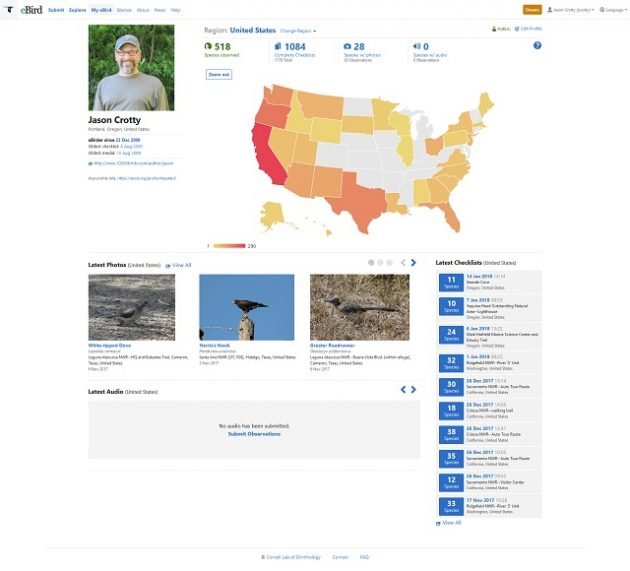Viewport: 630px width, 571px height.
Task: Click the eBird logo
Action: click(31, 10)
